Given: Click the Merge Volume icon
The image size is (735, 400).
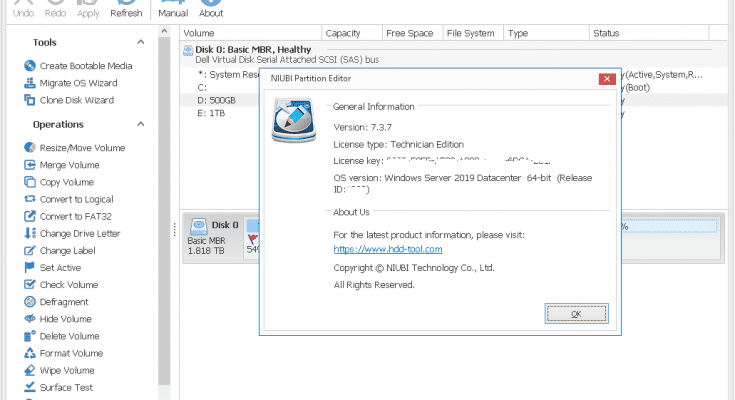Looking at the screenshot, I should (x=30, y=165).
